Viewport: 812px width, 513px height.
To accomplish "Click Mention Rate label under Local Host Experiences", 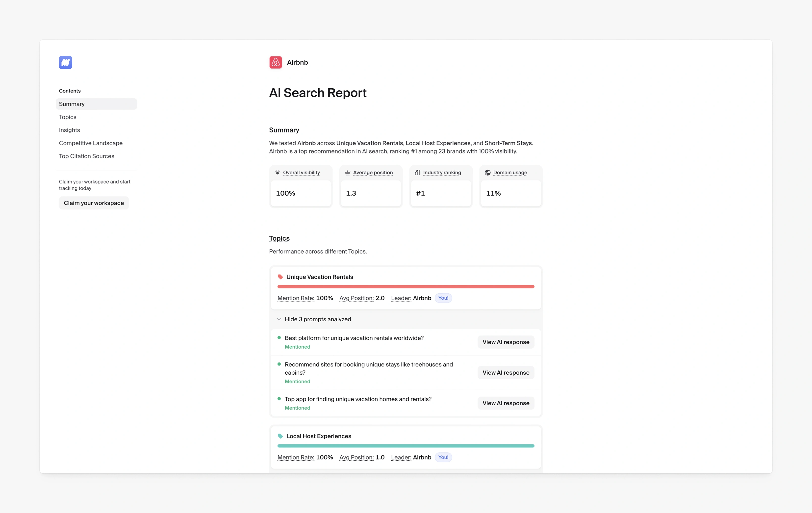I will tap(296, 457).
